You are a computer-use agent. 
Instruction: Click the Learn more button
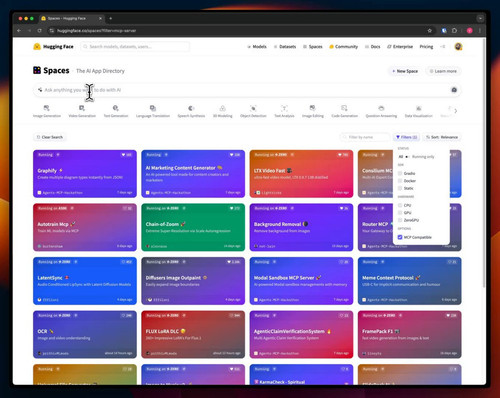coord(443,71)
